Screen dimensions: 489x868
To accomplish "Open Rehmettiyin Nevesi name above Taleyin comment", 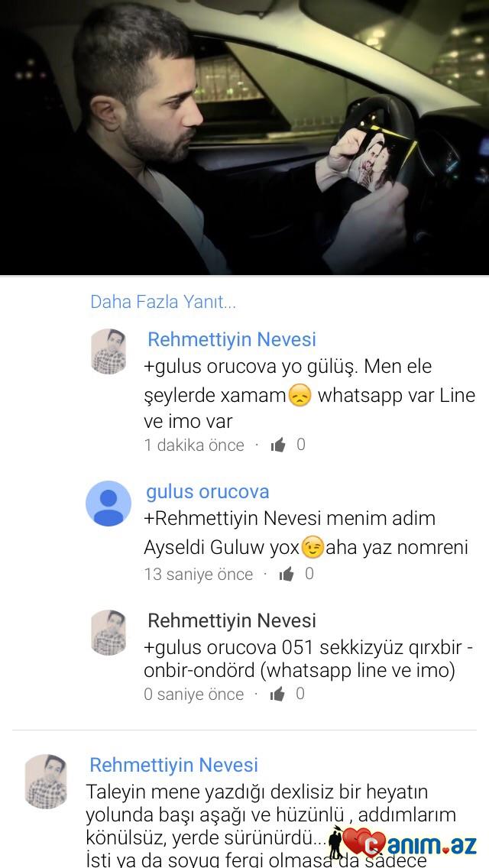I will [174, 765].
